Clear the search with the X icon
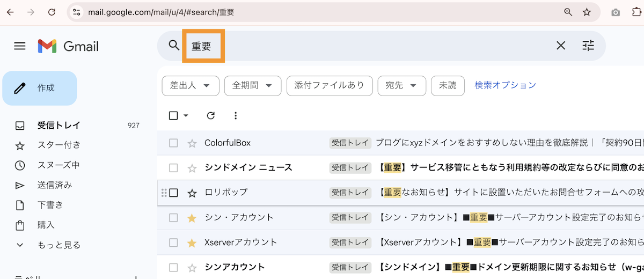The width and height of the screenshot is (644, 279). coord(561,46)
